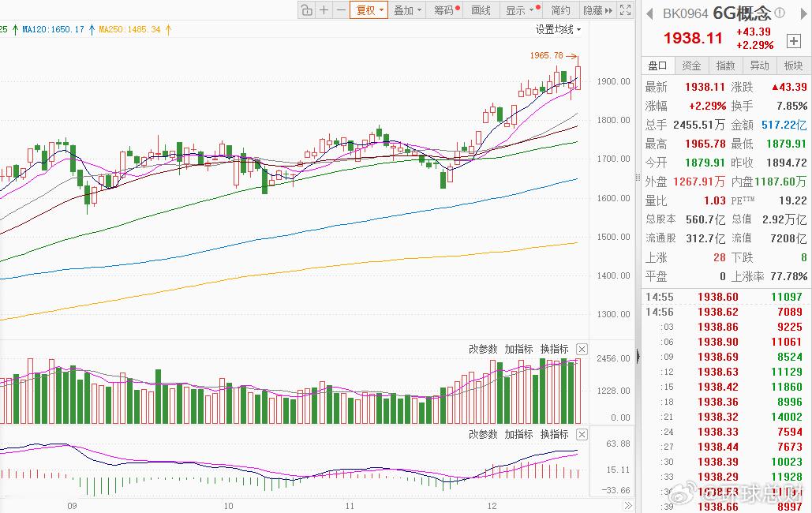The height and width of the screenshot is (513, 812).
Task: Click the 上涨率 value 77.78%
Action: pyautogui.click(x=788, y=277)
